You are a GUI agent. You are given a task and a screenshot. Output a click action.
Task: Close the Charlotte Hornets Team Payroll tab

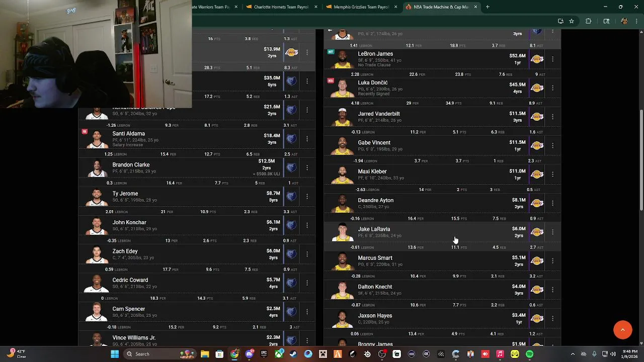point(316,7)
